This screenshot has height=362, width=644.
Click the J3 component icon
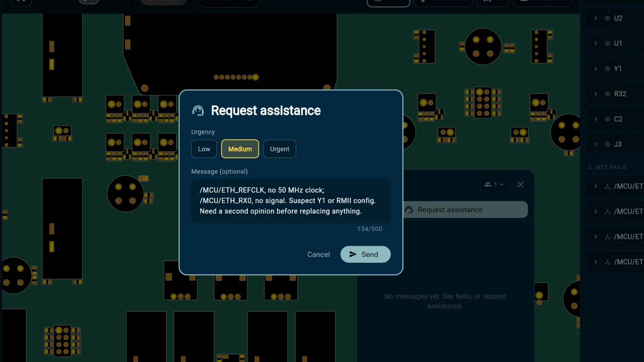point(607,144)
